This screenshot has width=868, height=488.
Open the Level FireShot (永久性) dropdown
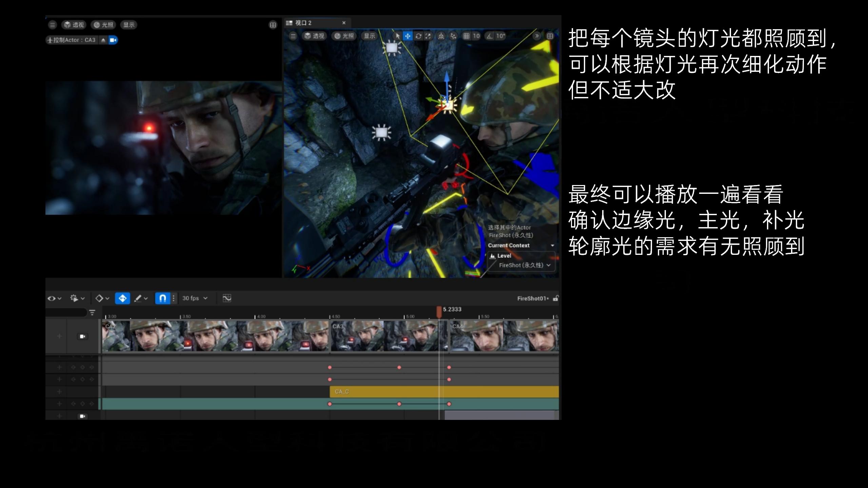click(x=525, y=265)
